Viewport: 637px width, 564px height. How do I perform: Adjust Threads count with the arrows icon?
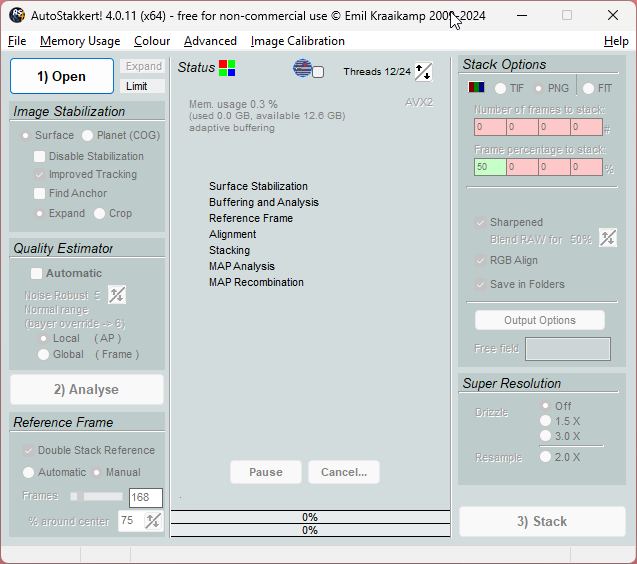coord(423,72)
